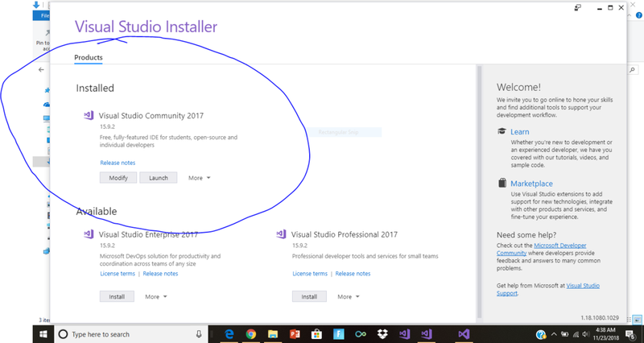Click Modify for Visual Studio Community 2017
The width and height of the screenshot is (644, 343).
pyautogui.click(x=118, y=178)
